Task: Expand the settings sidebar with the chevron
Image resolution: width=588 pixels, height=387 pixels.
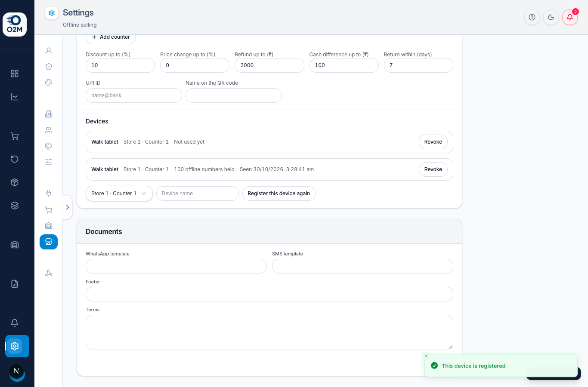Action: tap(68, 207)
